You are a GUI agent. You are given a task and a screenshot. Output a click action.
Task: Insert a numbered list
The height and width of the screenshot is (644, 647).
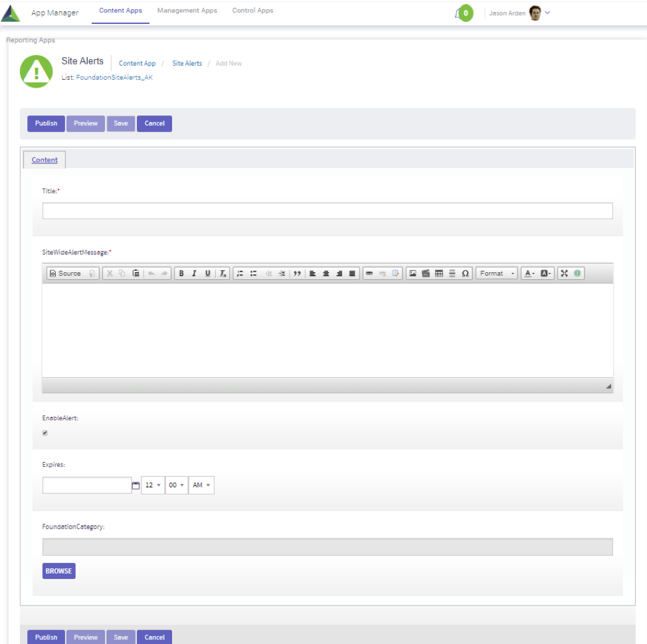pyautogui.click(x=240, y=274)
